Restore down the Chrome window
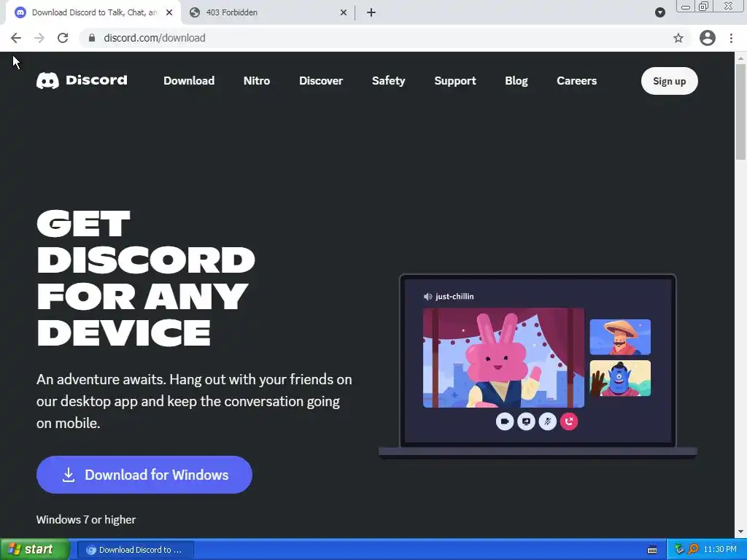The height and width of the screenshot is (560, 747). [704, 6]
